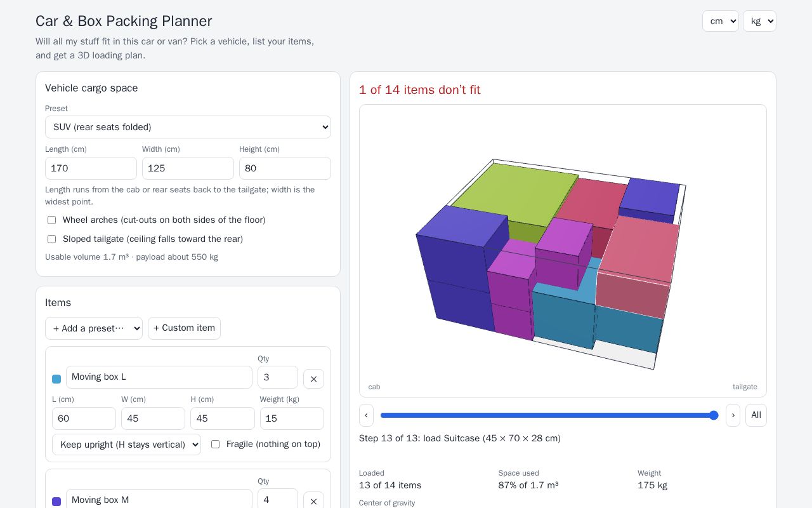The image size is (812, 508).
Task: Edit Moving box M name field
Action: pyautogui.click(x=159, y=500)
